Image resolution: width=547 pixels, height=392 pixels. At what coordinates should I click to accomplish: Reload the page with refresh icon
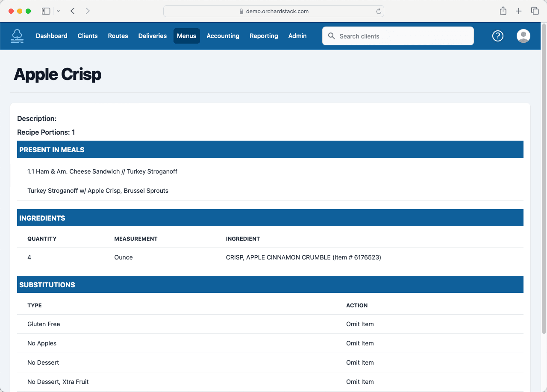[x=379, y=12]
